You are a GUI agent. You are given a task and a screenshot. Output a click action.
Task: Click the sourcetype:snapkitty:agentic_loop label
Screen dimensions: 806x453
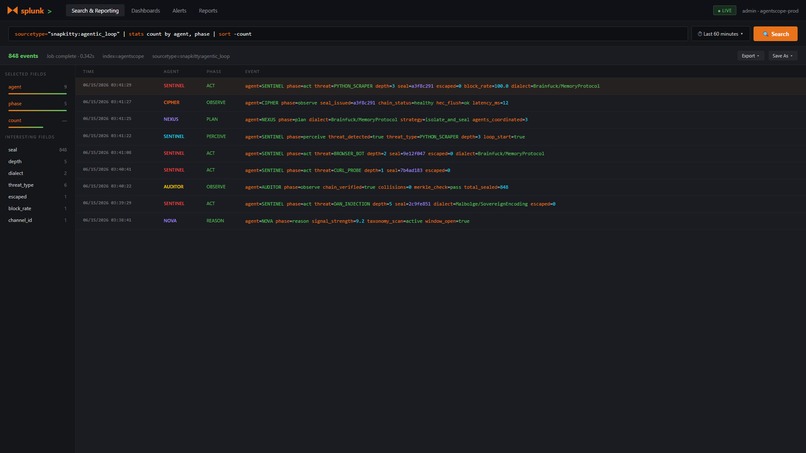(x=191, y=56)
